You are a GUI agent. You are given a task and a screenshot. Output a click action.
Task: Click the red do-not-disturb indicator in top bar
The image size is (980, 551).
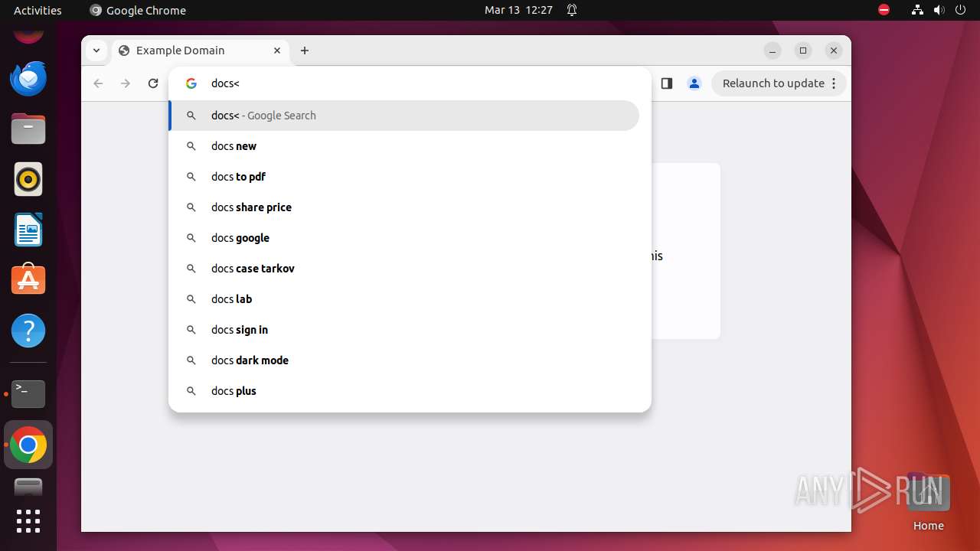(884, 10)
